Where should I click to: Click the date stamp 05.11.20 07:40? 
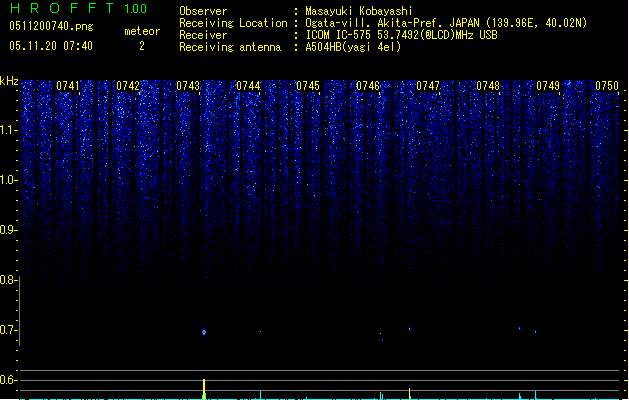coord(51,46)
